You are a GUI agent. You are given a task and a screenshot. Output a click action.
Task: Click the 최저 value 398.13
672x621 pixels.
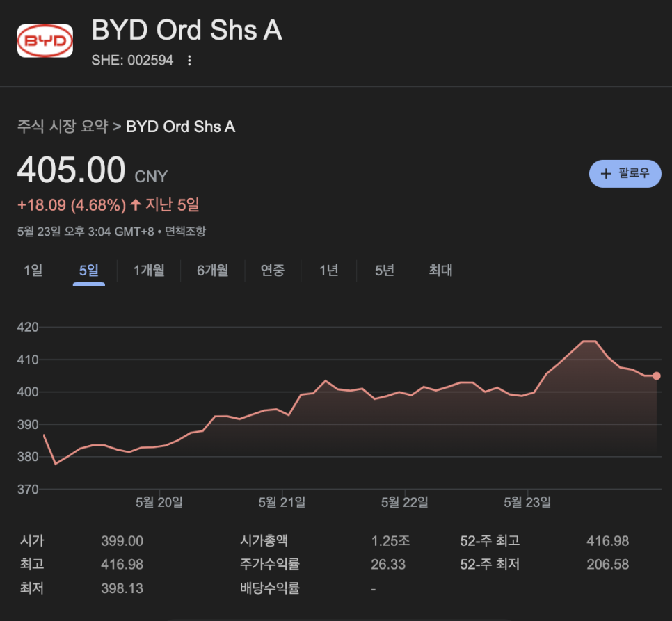coord(122,588)
